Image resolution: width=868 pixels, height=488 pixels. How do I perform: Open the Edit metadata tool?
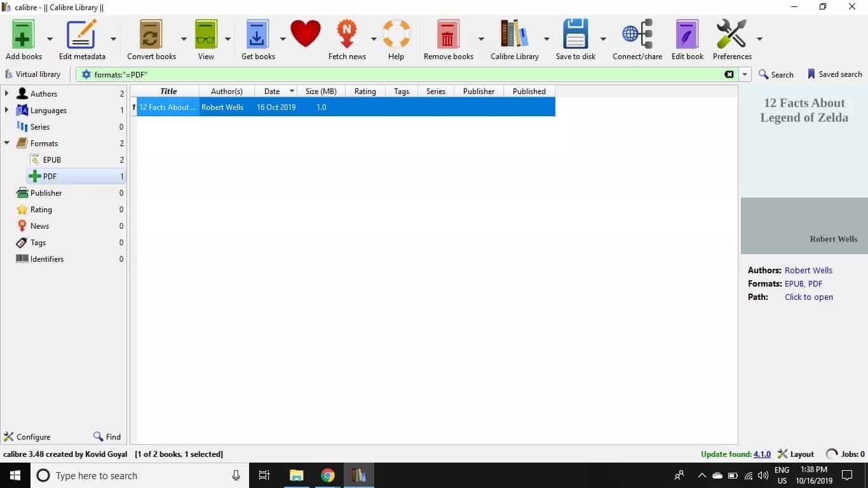(x=82, y=34)
